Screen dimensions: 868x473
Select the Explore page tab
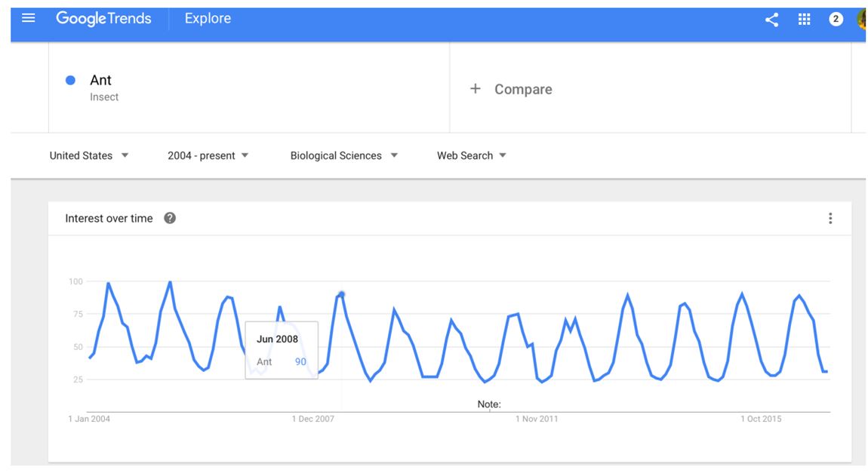point(208,18)
